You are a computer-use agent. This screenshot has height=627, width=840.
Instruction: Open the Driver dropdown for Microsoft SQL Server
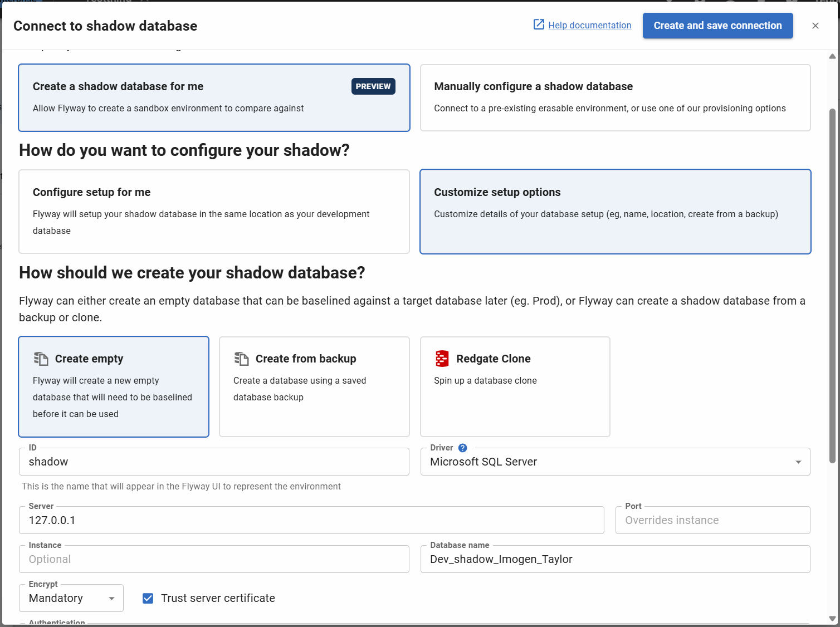coord(615,462)
